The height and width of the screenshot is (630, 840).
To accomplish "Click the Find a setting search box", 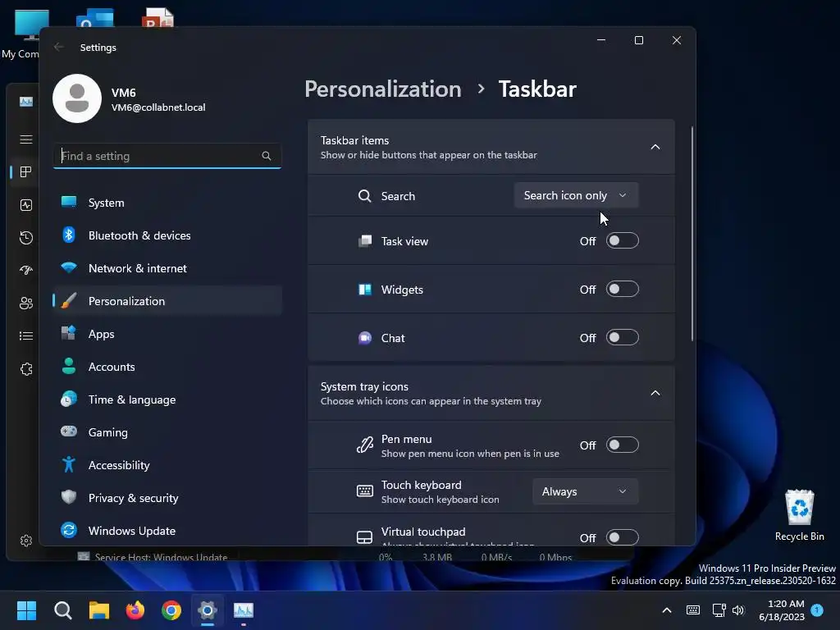I will point(167,156).
